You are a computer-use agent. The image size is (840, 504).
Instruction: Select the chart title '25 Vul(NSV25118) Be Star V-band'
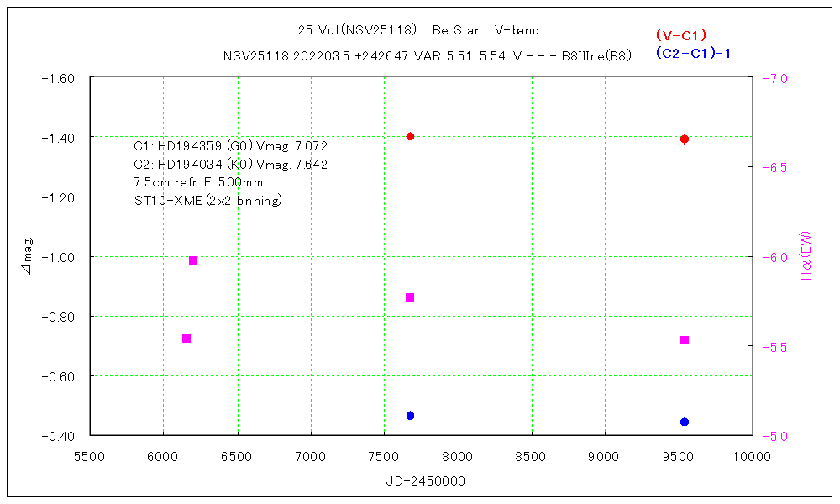tap(418, 30)
